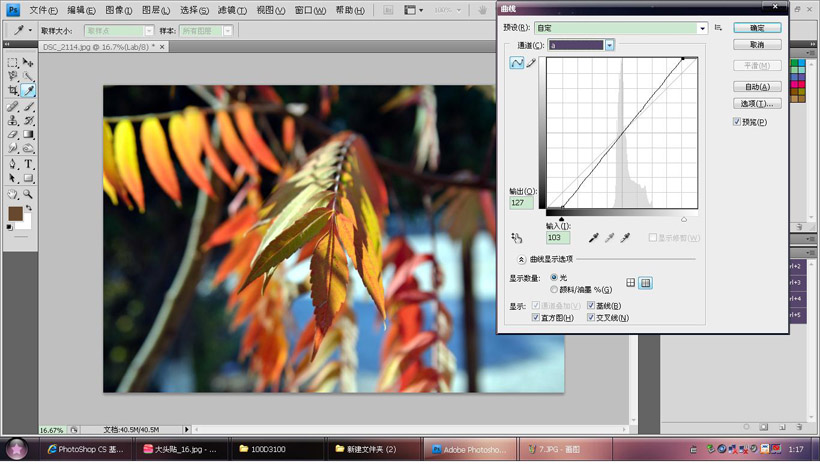This screenshot has height=467, width=820.
Task: Open the 文件(F) menu
Action: [43, 10]
